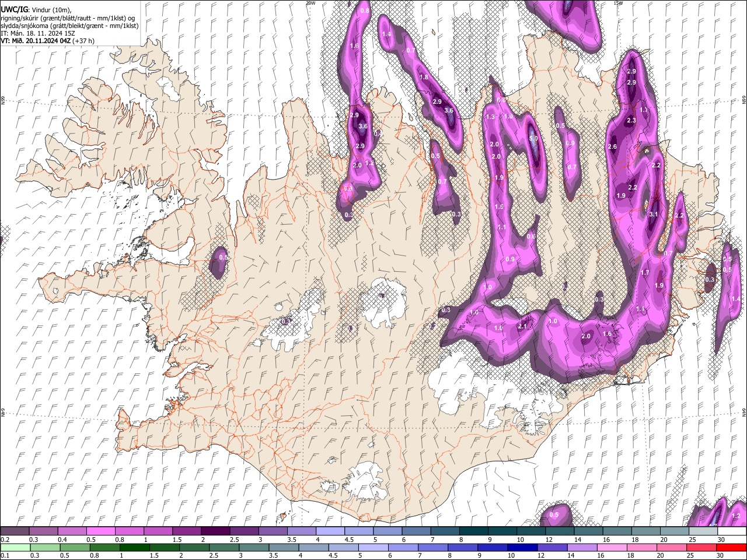Click the '0.2' label on the upper snow scale
The height and width of the screenshot is (560, 747).
point(4,540)
